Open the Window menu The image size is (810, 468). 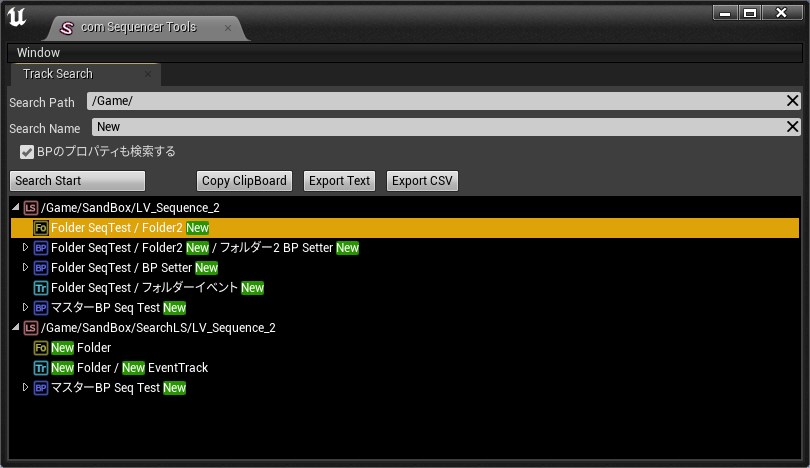point(38,52)
